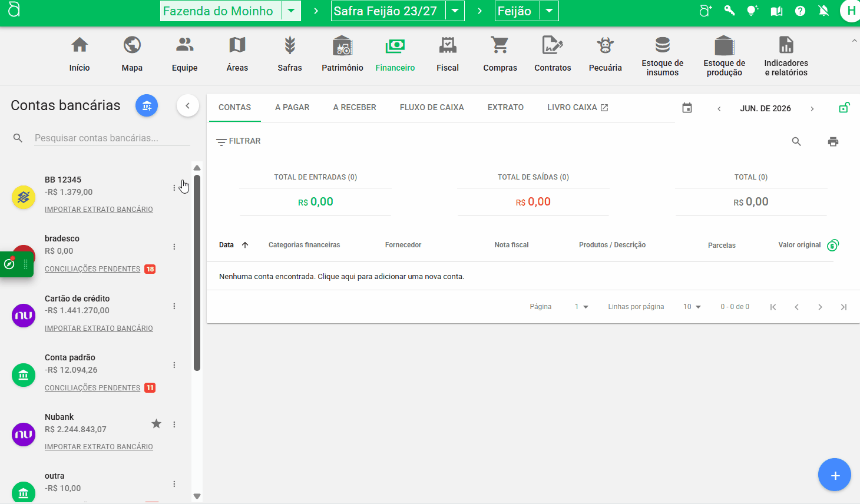Screen dimensions: 860x504
Task: Open the book manual icon
Action: tap(776, 11)
